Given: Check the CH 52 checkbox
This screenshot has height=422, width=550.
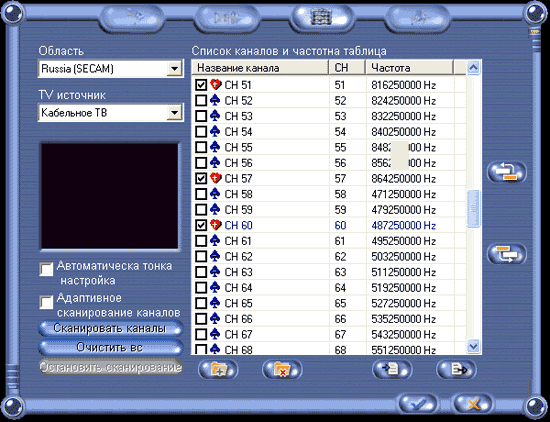Looking at the screenshot, I should (201, 101).
